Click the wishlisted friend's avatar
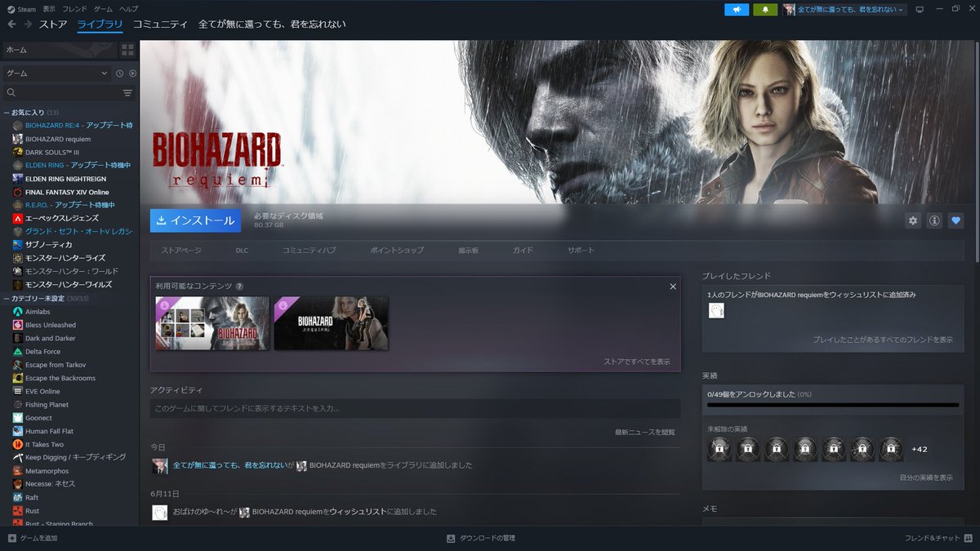Image resolution: width=980 pixels, height=551 pixels. pyautogui.click(x=716, y=310)
